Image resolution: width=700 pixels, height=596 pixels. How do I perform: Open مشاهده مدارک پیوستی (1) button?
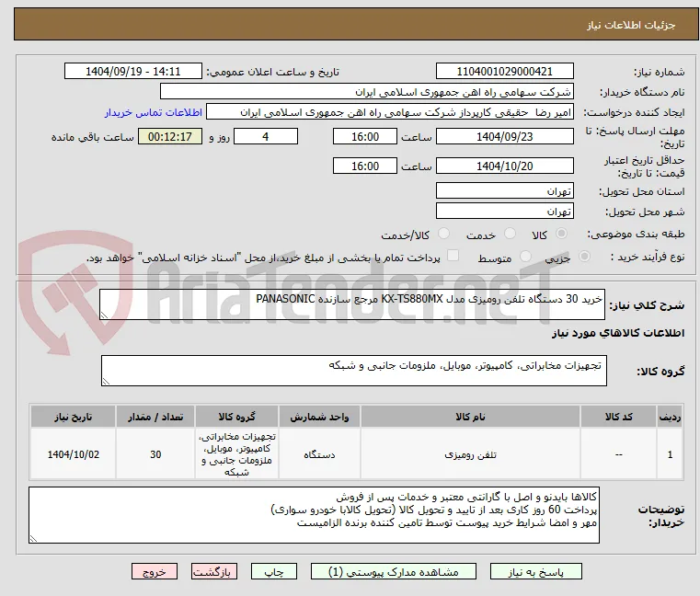tap(394, 571)
